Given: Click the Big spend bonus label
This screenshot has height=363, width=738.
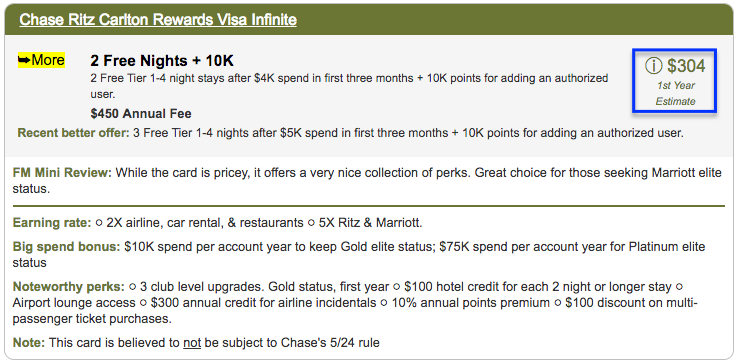Looking at the screenshot, I should coord(67,247).
